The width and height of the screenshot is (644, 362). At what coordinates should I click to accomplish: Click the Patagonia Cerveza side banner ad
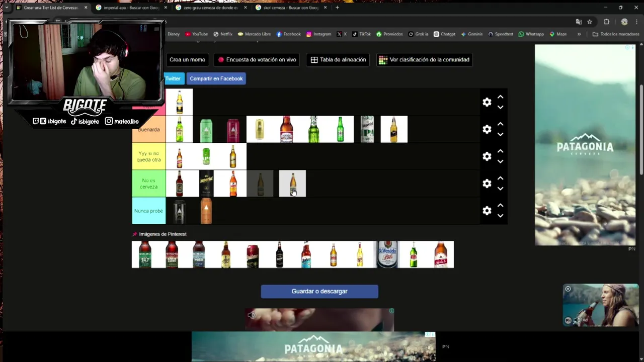pyautogui.click(x=585, y=145)
